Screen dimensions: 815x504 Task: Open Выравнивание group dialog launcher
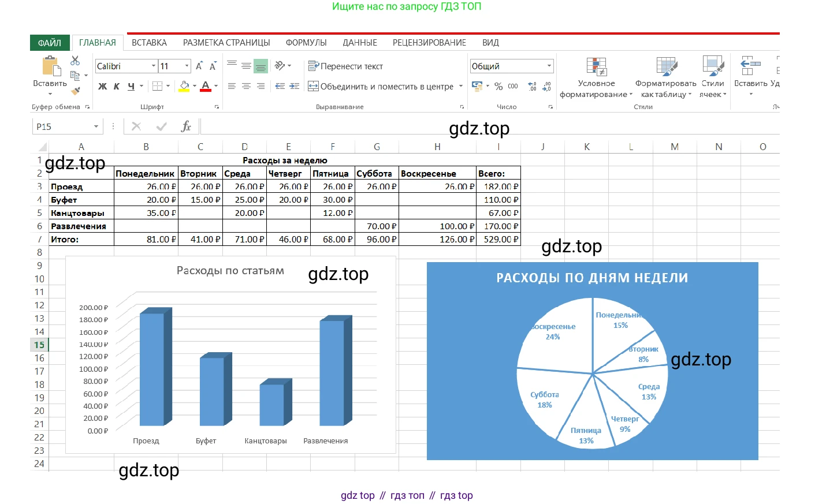462,107
